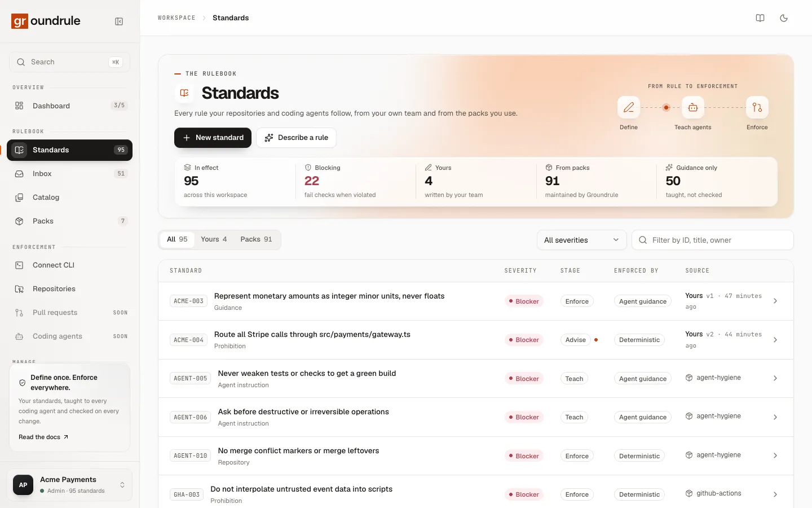Viewport: 812px width, 508px height.
Task: Toggle dark mode moon icon
Action: pos(784,18)
